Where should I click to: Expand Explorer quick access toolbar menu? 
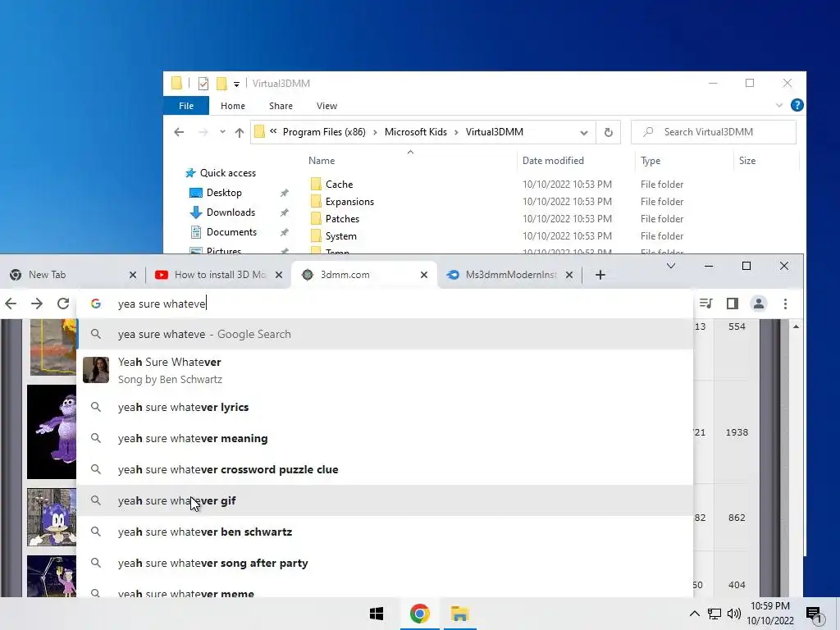click(236, 84)
